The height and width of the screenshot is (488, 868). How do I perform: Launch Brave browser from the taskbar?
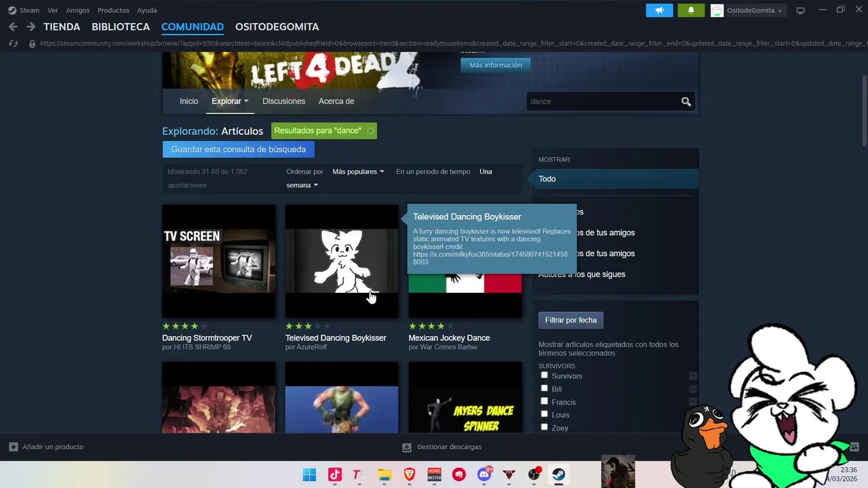[x=410, y=474]
